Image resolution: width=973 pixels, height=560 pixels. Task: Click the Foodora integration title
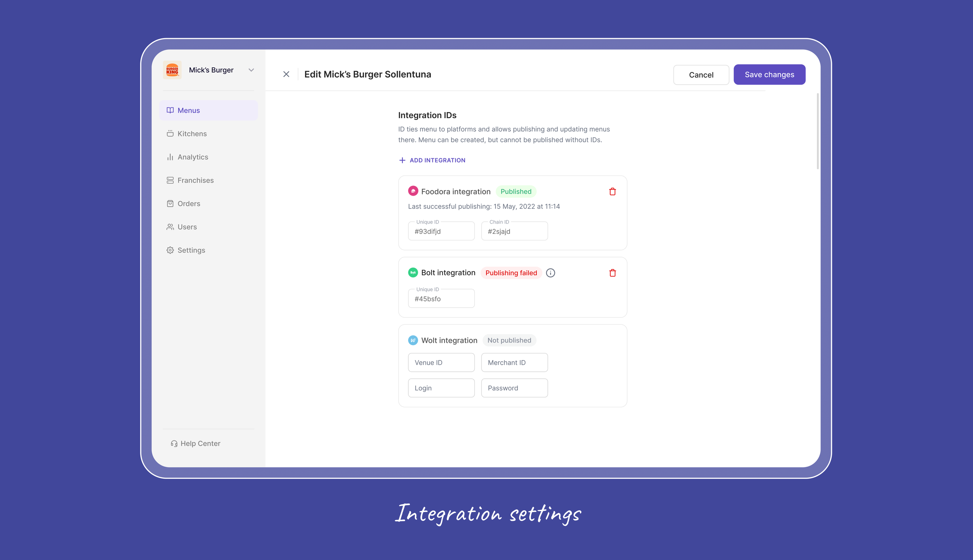point(456,191)
